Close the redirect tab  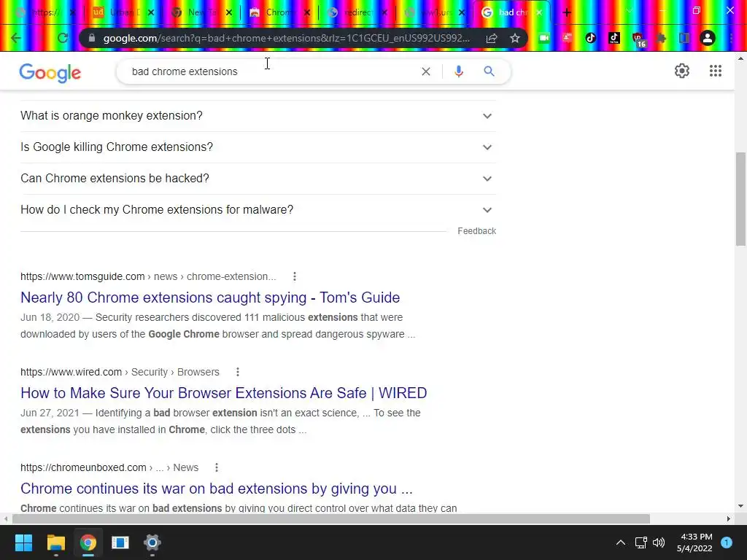(x=384, y=13)
